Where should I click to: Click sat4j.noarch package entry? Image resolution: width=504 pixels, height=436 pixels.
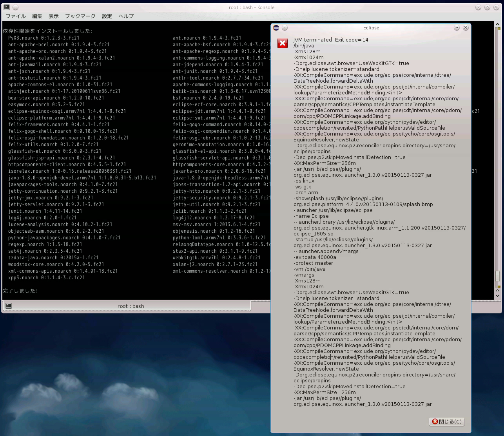point(45,251)
